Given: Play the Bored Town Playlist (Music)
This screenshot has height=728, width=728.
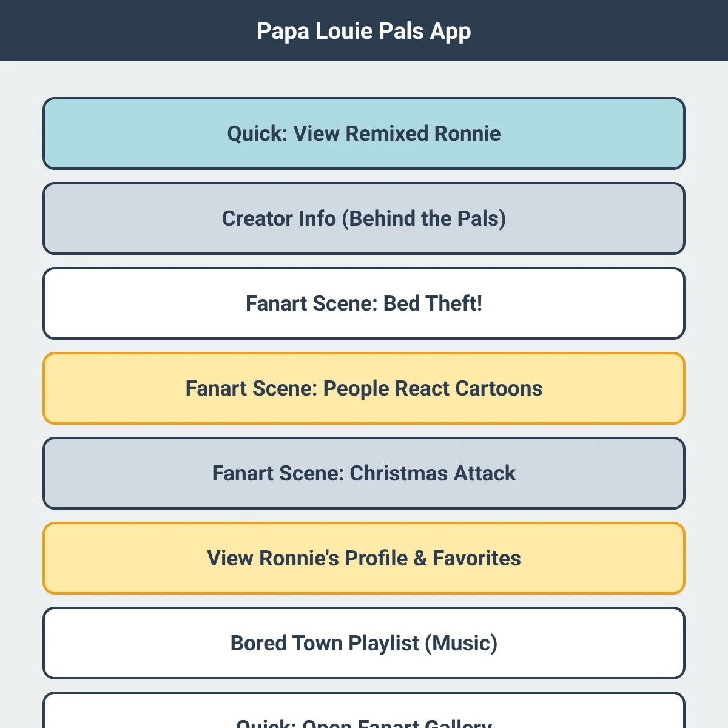Looking at the screenshot, I should coord(364,643).
